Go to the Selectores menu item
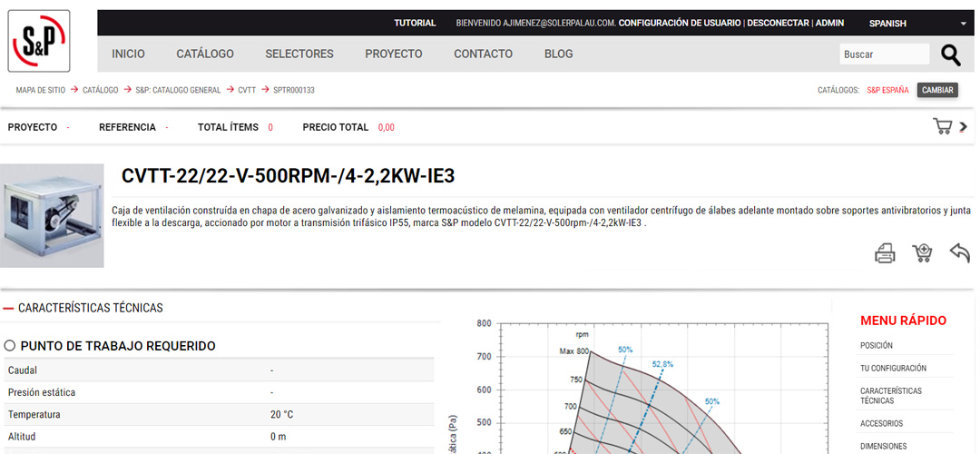980x454 pixels. (299, 54)
